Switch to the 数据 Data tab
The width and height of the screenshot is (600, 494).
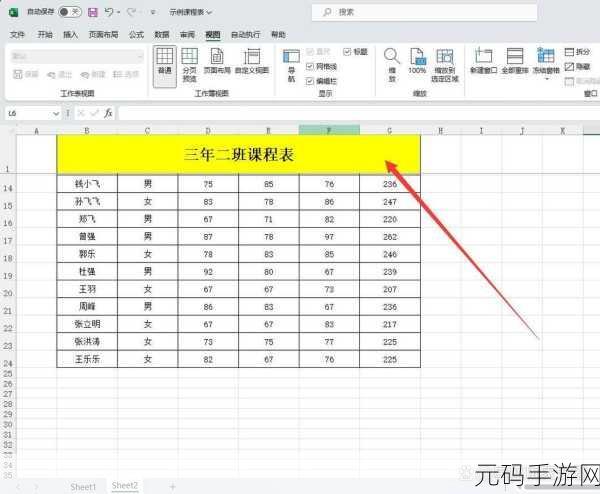pos(162,35)
